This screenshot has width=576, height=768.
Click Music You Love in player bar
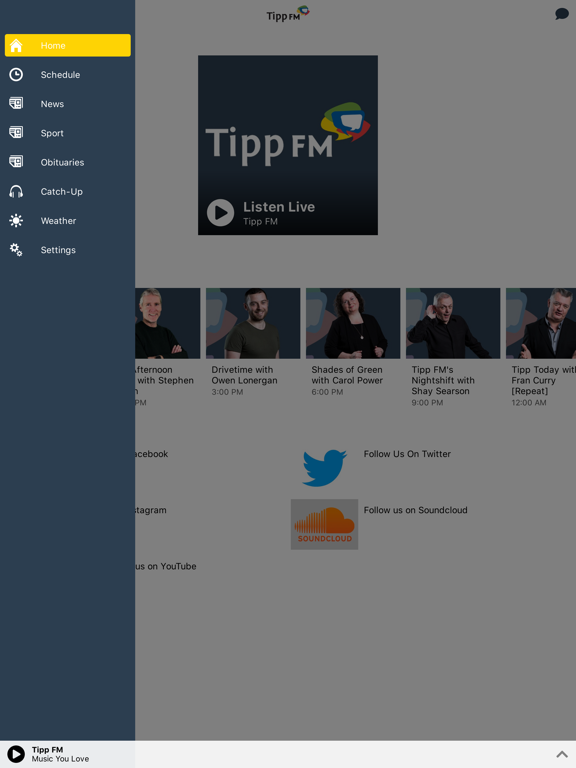point(60,759)
